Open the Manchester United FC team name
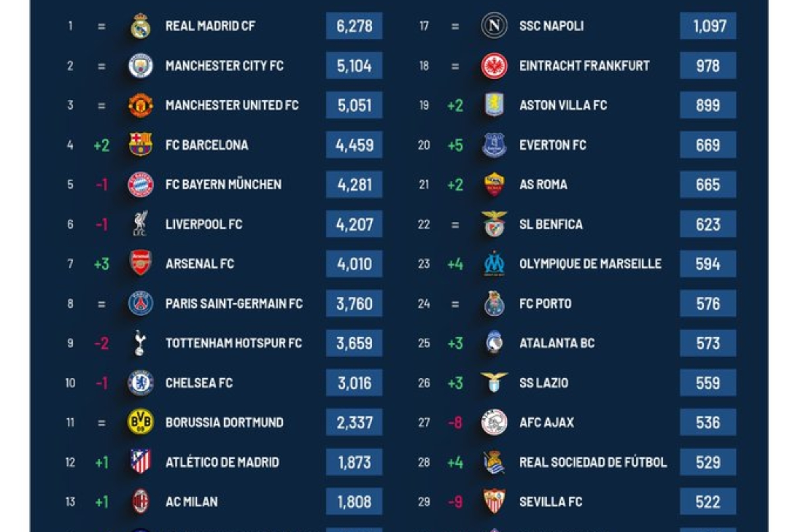The image size is (798, 532). tap(232, 105)
